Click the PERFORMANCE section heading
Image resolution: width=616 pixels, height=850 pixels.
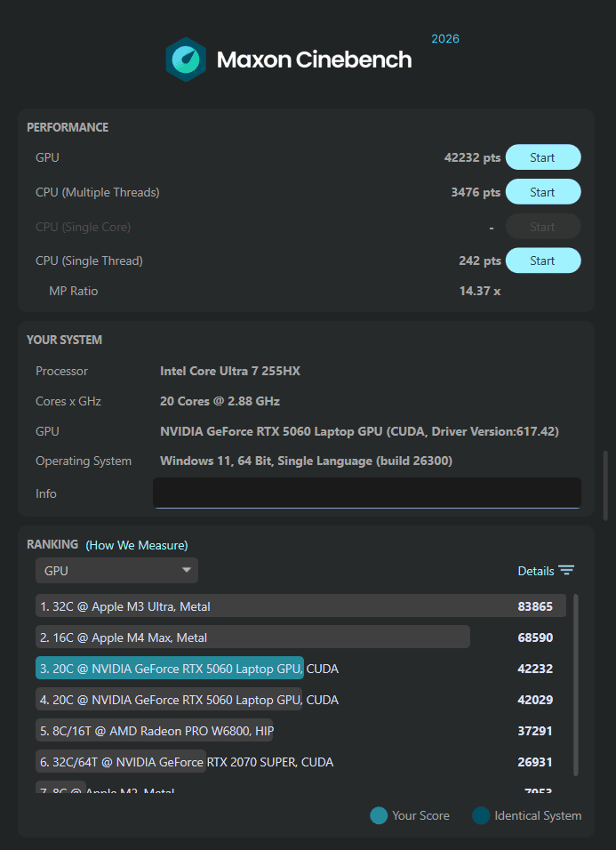click(x=68, y=127)
